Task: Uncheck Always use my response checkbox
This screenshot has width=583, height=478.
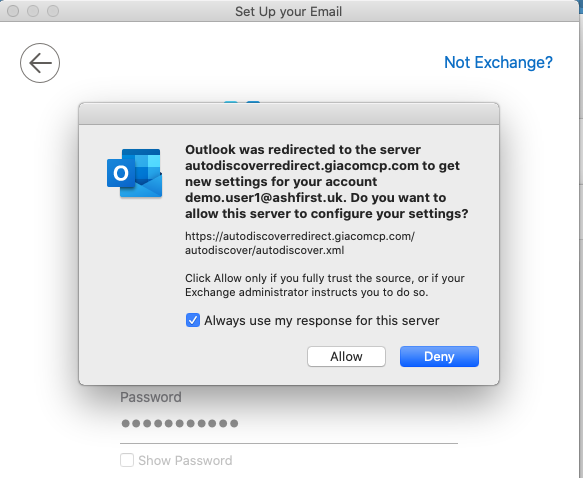Action: point(193,320)
